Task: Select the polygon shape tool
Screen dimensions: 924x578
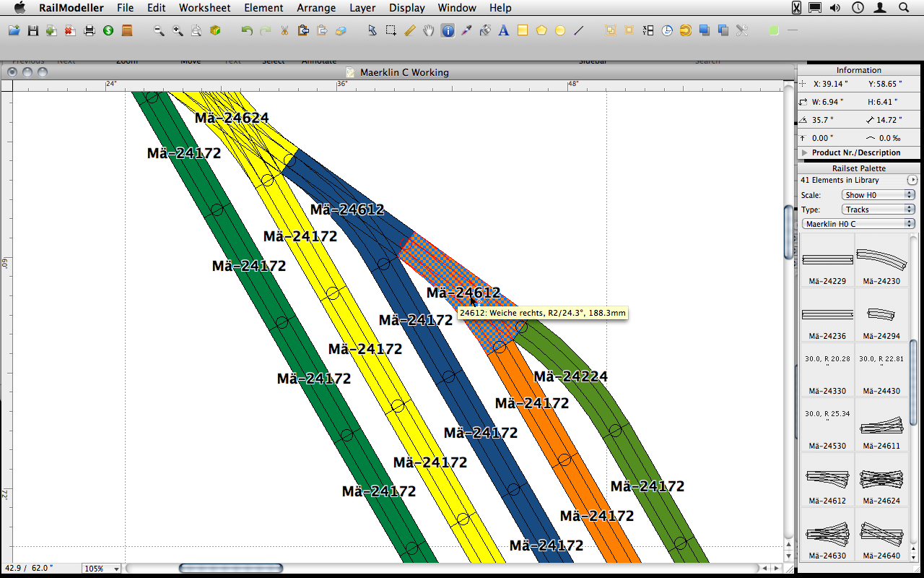Action: click(541, 30)
